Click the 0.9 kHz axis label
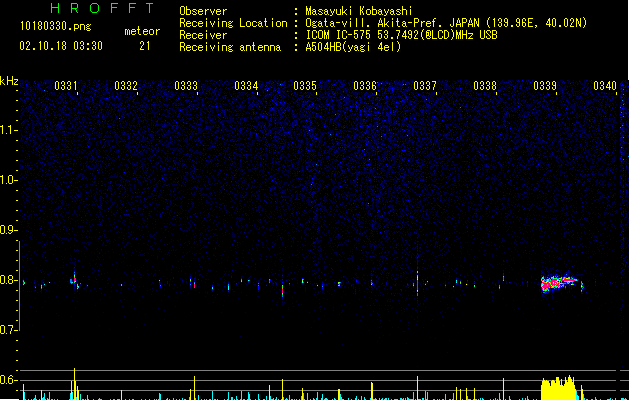Viewport: 629px width, 400px height. [x=9, y=230]
